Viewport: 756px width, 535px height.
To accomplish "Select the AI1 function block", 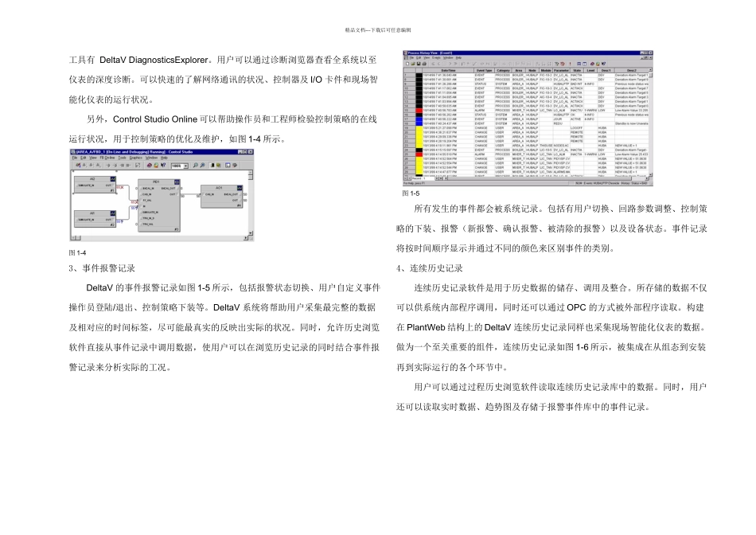I will (95, 218).
